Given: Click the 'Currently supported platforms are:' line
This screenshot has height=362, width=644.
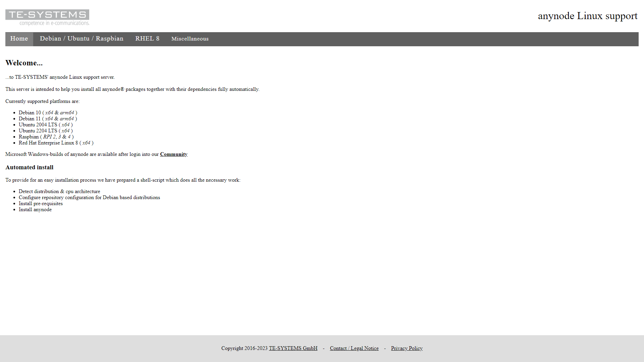Looking at the screenshot, I should pyautogui.click(x=43, y=101).
